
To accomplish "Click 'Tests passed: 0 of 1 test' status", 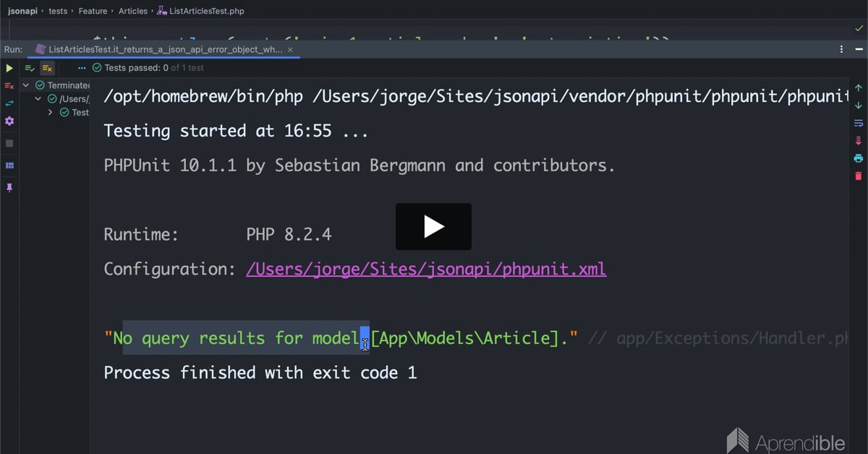I will click(148, 68).
